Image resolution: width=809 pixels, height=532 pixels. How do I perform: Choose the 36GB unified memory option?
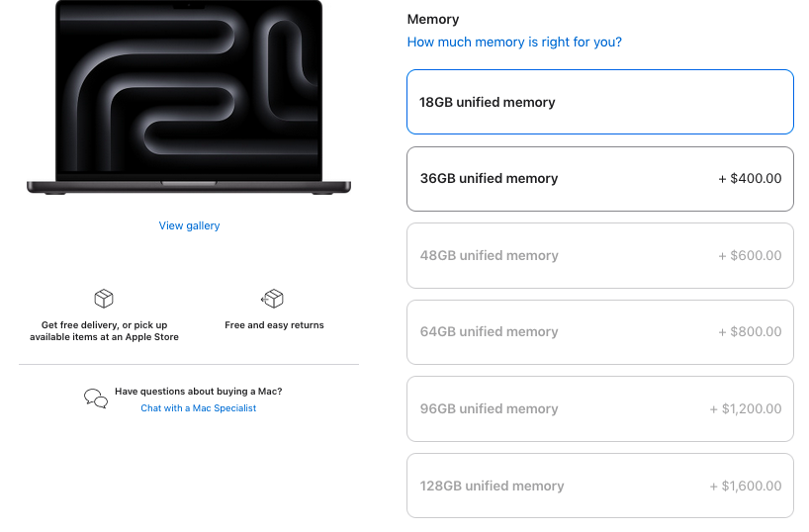click(x=599, y=179)
